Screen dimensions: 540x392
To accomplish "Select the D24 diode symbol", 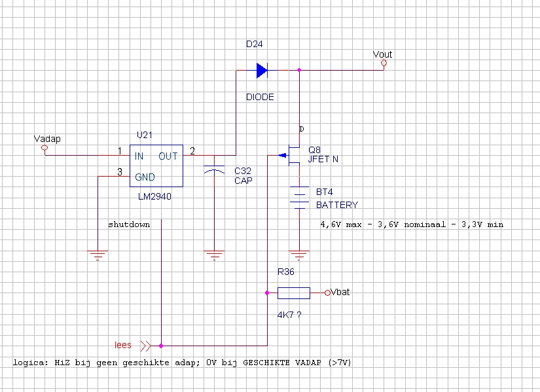I will [262, 70].
